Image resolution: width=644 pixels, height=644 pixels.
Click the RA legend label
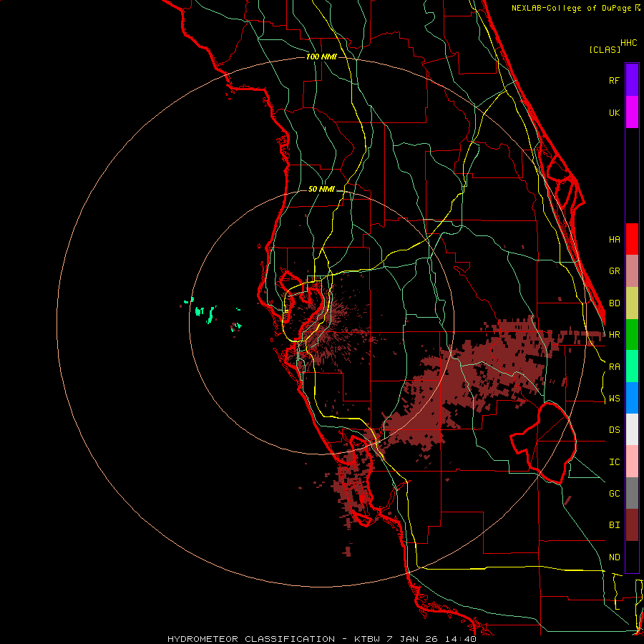pos(614,367)
